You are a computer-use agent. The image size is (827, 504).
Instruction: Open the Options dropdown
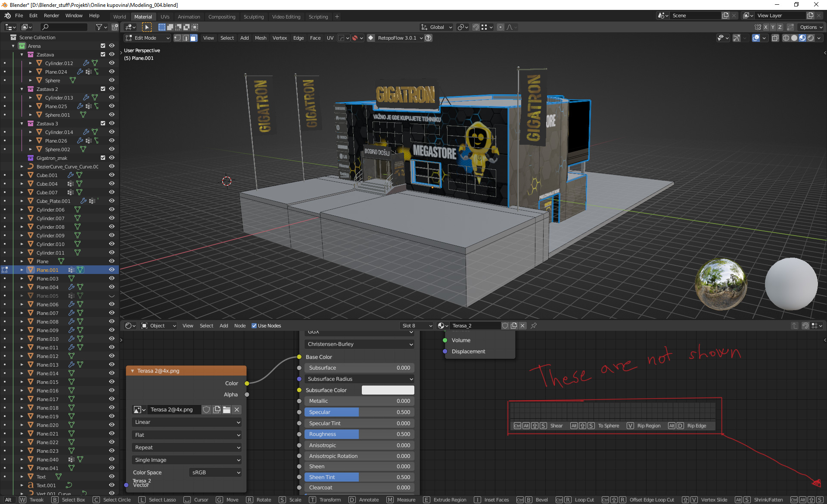point(811,27)
